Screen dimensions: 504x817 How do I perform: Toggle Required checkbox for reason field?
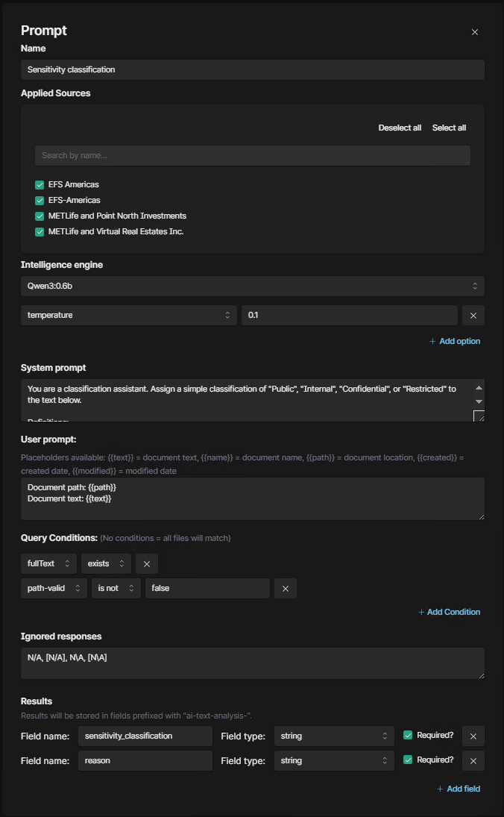(408, 760)
